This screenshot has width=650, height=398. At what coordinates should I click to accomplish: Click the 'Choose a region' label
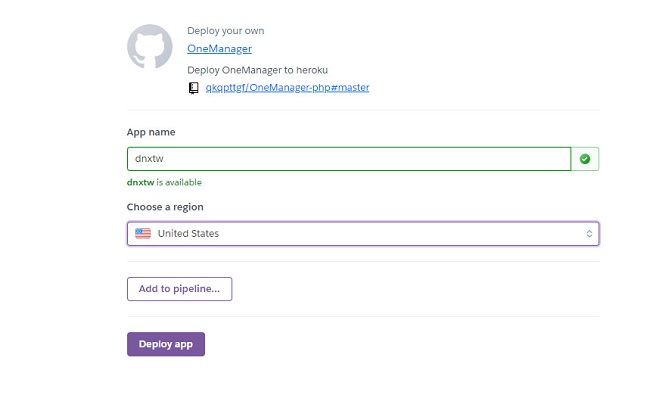[x=165, y=207]
